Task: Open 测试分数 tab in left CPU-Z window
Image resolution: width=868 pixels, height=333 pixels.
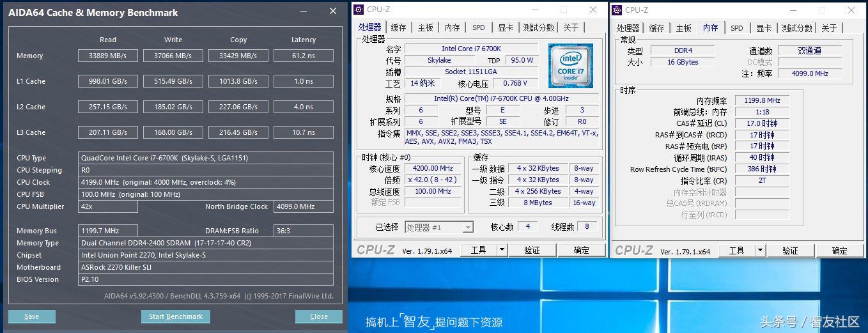Action: [538, 27]
